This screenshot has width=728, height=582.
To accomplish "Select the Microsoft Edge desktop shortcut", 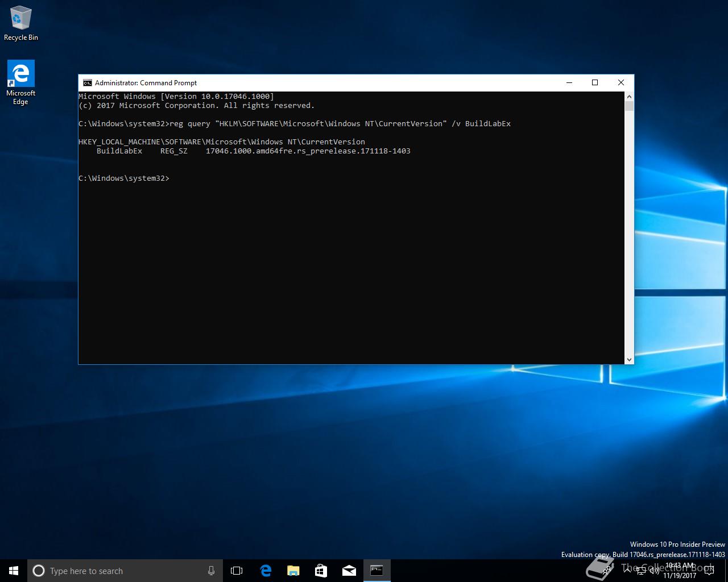I will click(x=21, y=83).
